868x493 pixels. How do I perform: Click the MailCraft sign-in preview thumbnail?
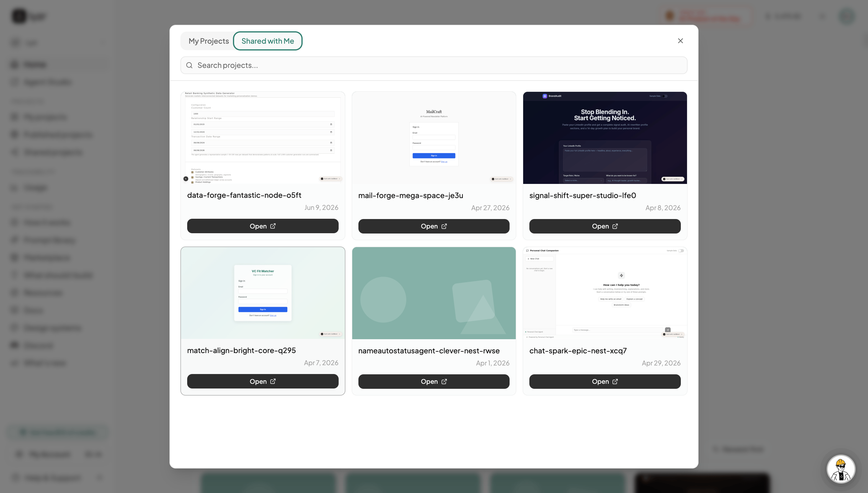pyautogui.click(x=434, y=138)
